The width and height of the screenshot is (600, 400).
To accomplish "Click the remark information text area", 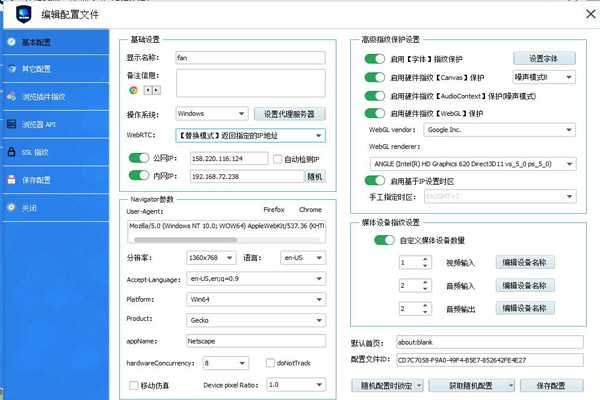I will tap(251, 83).
